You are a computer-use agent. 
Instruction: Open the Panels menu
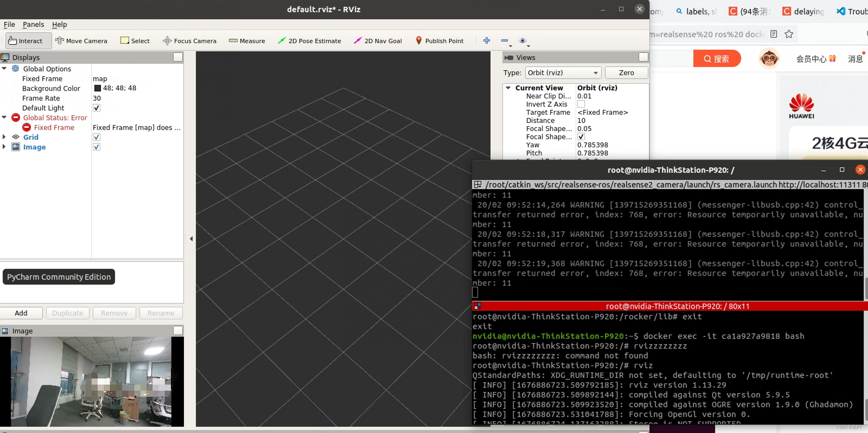pos(33,24)
